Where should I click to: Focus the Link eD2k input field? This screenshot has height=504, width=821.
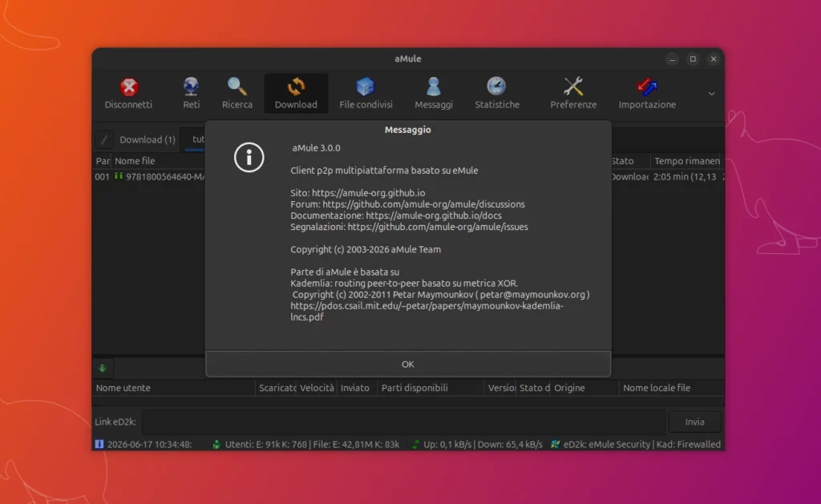click(403, 421)
